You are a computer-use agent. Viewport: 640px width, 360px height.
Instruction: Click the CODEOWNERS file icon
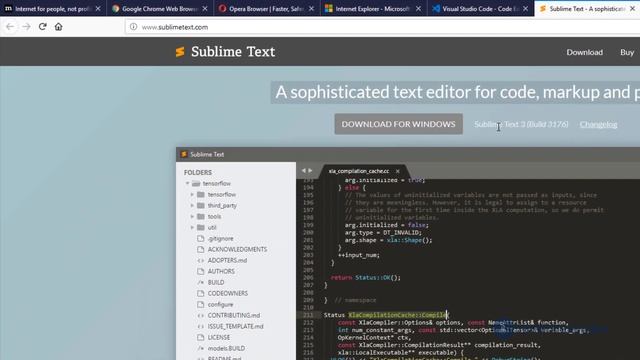[201, 293]
